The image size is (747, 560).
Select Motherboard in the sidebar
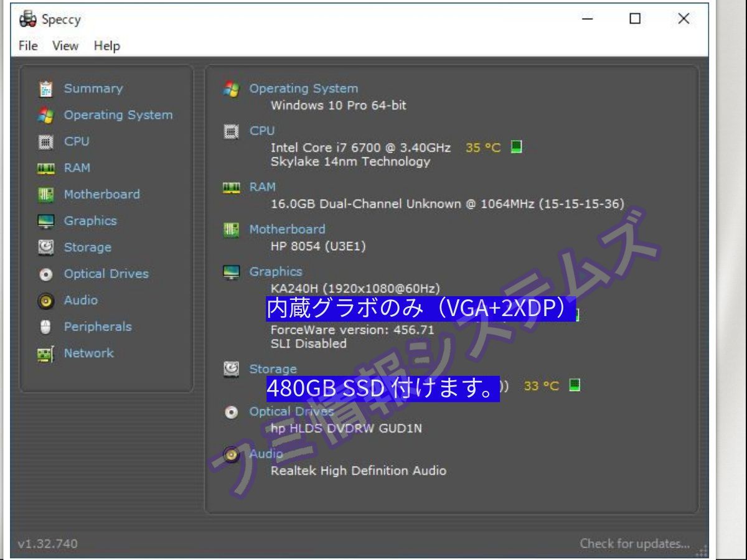(x=102, y=194)
